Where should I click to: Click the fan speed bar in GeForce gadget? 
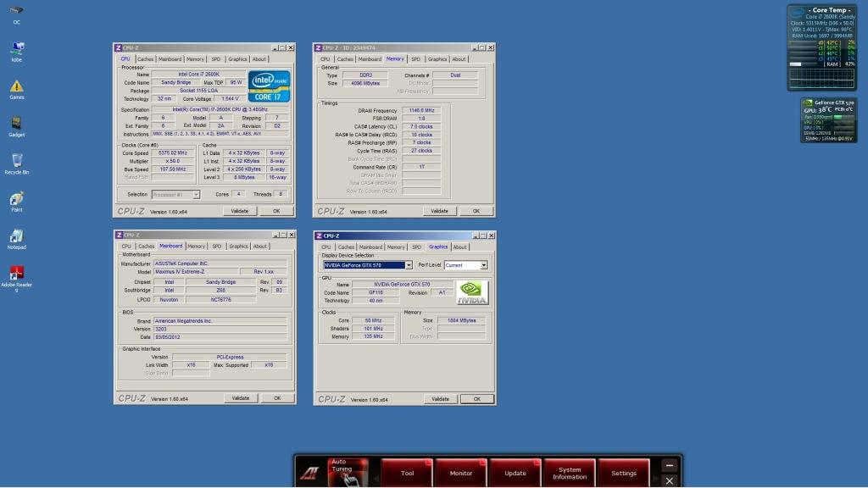click(x=843, y=117)
